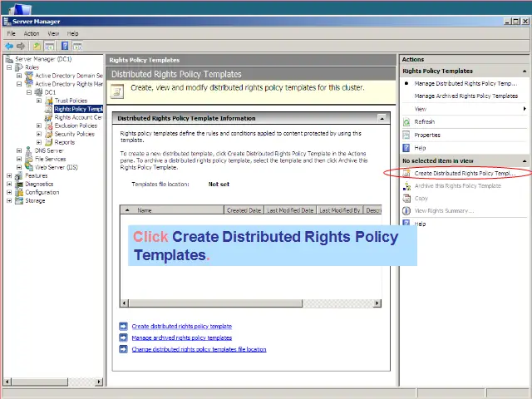Image resolution: width=532 pixels, height=399 pixels.
Task: Click the Features node icon
Action: click(x=19, y=175)
